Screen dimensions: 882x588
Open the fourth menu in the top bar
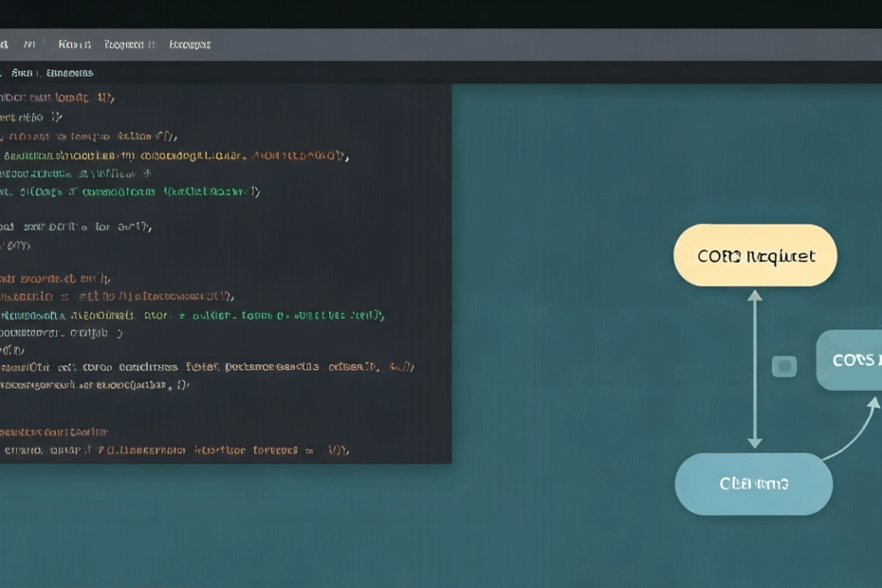[x=130, y=45]
